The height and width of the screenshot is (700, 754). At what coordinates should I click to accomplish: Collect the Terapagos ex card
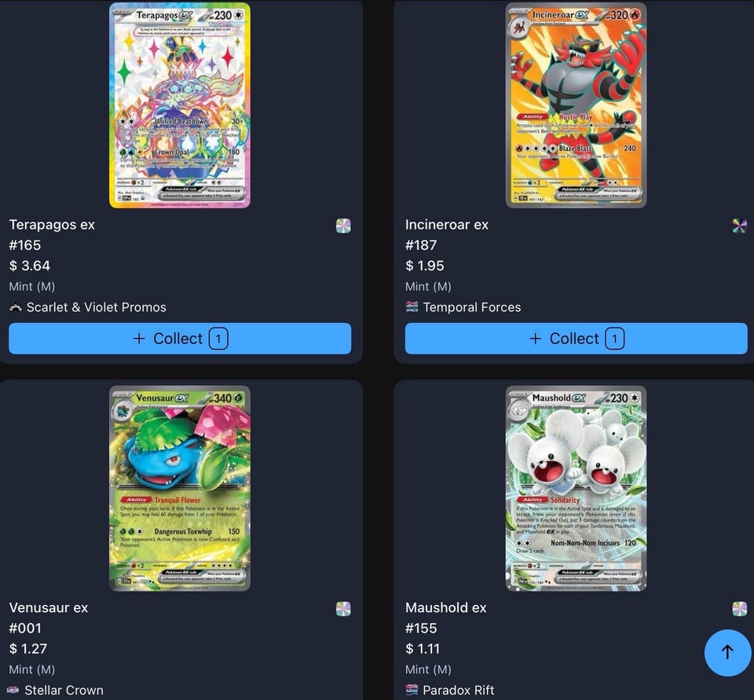(x=180, y=339)
